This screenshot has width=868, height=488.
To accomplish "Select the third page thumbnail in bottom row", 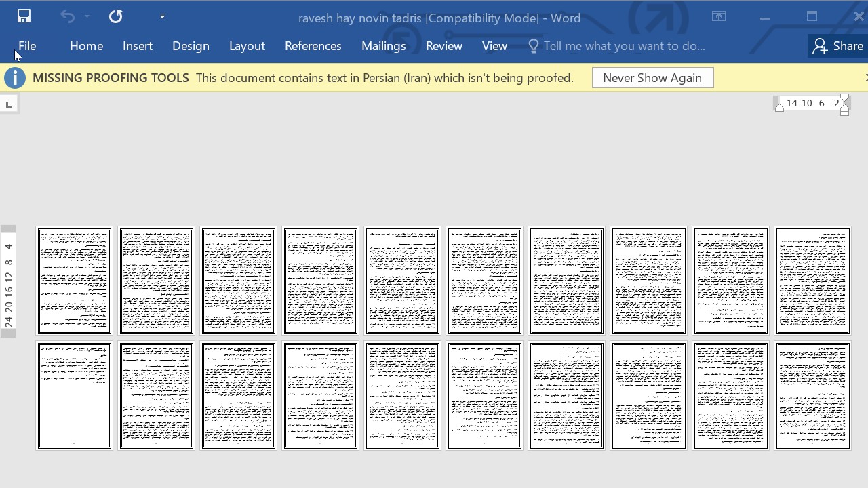I will coord(238,396).
